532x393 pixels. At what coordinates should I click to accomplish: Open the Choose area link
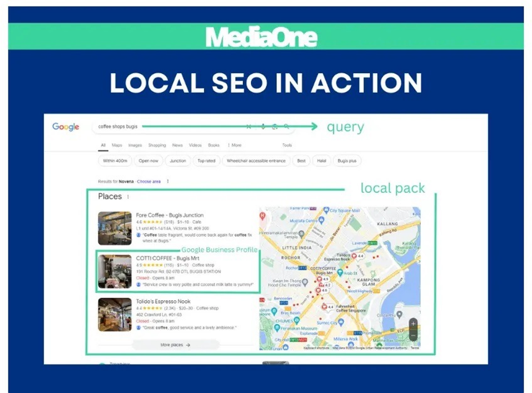click(149, 181)
